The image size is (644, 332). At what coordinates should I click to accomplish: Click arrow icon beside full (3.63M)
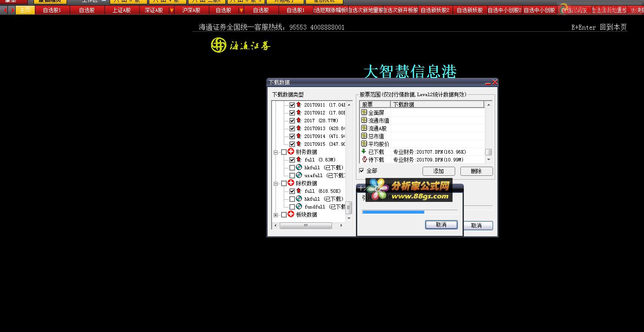point(299,160)
